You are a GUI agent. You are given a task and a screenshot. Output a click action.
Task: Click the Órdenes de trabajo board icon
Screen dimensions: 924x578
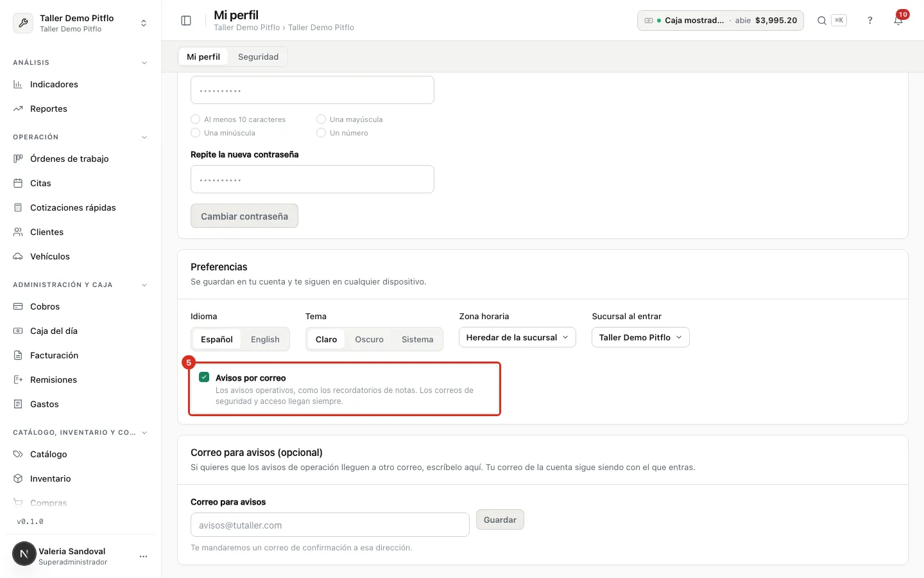pos(18,159)
